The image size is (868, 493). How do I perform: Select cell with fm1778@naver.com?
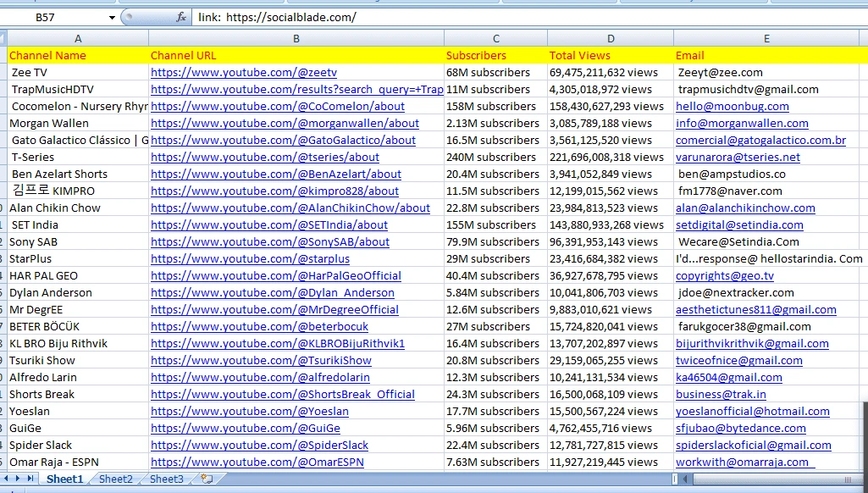click(x=766, y=191)
